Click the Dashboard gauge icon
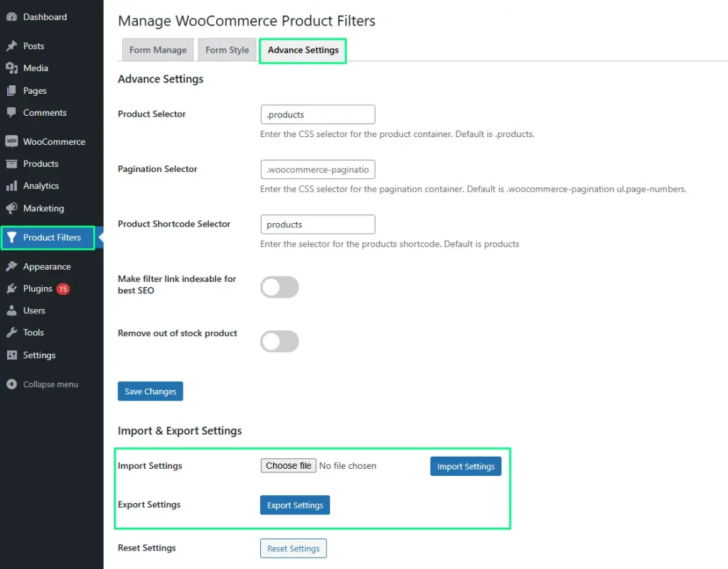The image size is (728, 569). click(11, 17)
